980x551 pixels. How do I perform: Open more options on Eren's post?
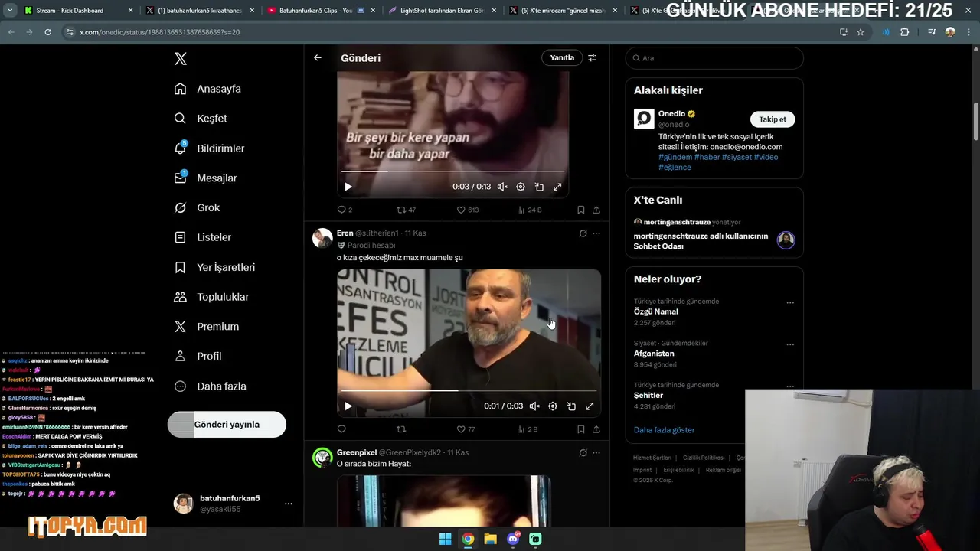point(596,233)
